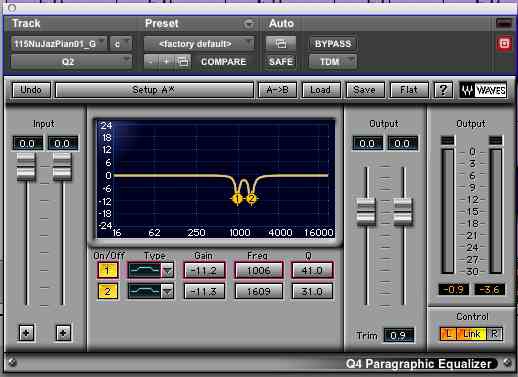
Task: Click band 1 Q field 41.0
Action: click(312, 270)
